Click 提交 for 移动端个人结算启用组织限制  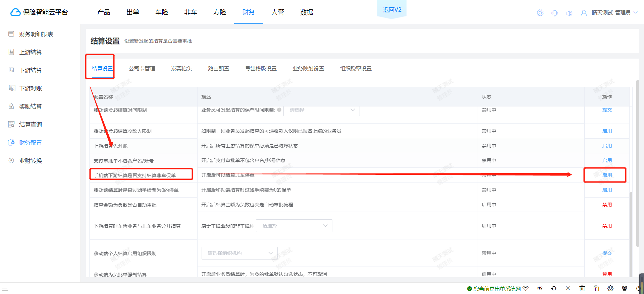pos(607,253)
